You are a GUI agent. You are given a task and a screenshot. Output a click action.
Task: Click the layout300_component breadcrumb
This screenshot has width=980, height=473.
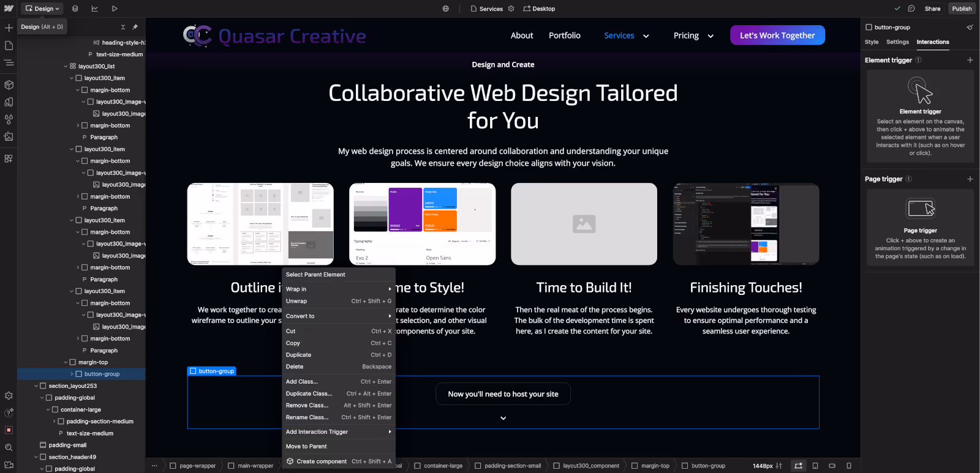pyautogui.click(x=586, y=466)
